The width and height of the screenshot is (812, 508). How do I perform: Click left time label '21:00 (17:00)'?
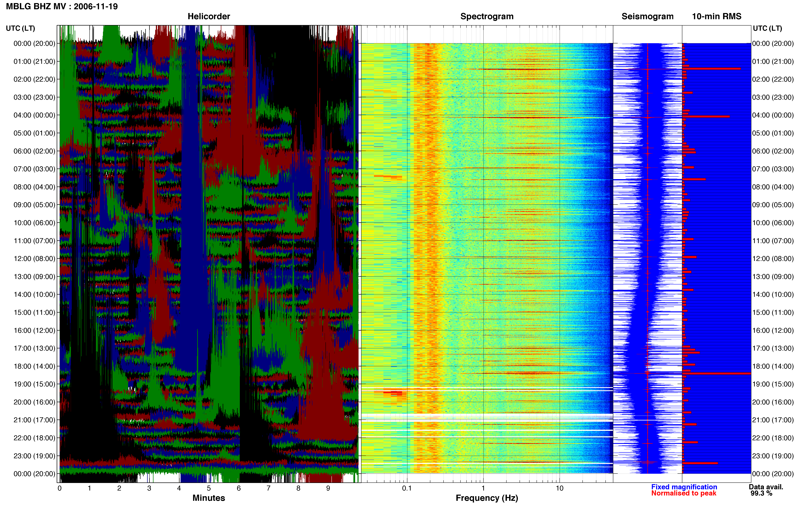click(x=34, y=420)
